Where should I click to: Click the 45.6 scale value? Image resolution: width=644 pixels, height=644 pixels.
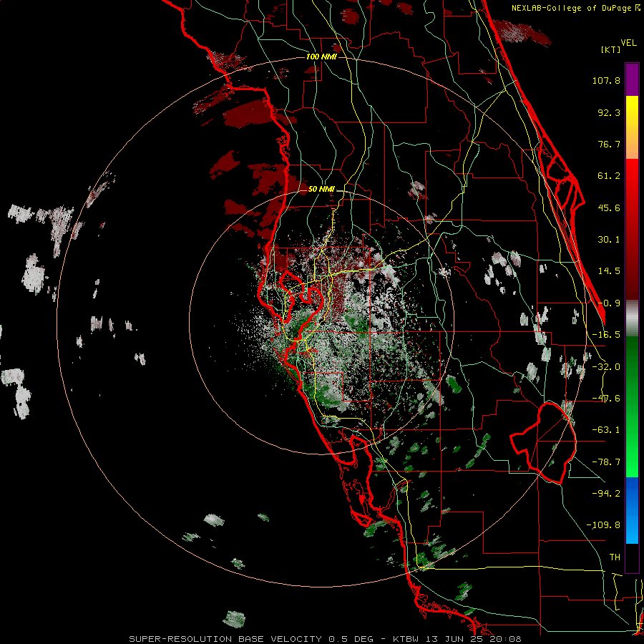pos(609,208)
